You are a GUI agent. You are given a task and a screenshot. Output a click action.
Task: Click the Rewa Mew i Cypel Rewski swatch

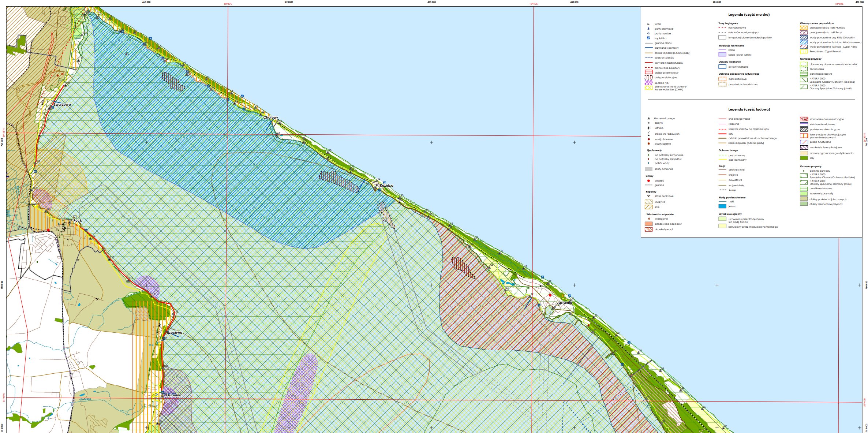[x=804, y=52]
